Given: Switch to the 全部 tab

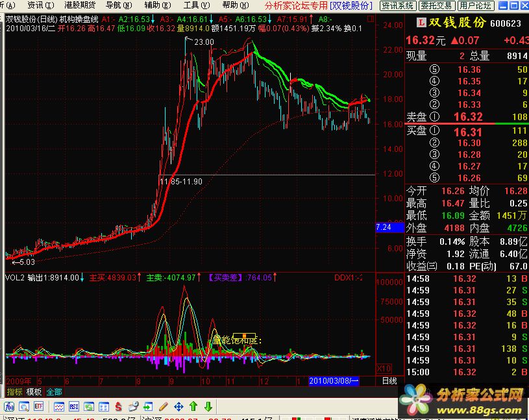Looking at the screenshot, I should (x=54, y=392).
